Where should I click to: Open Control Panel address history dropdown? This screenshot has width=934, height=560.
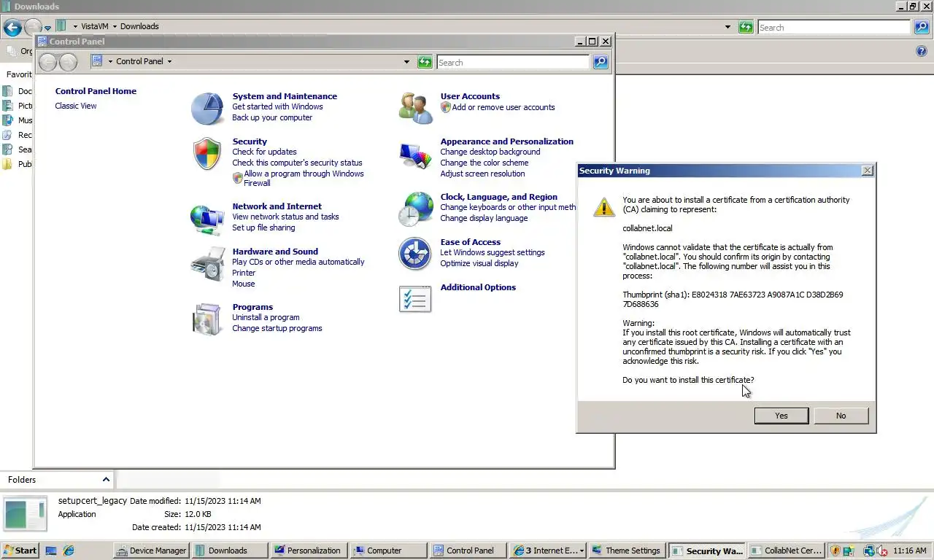406,62
